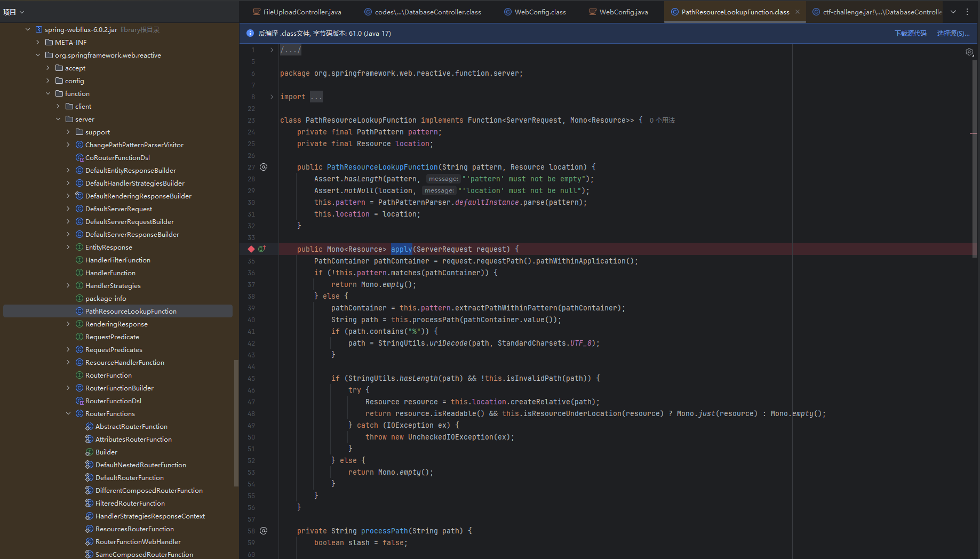Click the ResourcesRouterFunction class icon
The width and height of the screenshot is (980, 559).
tap(90, 529)
